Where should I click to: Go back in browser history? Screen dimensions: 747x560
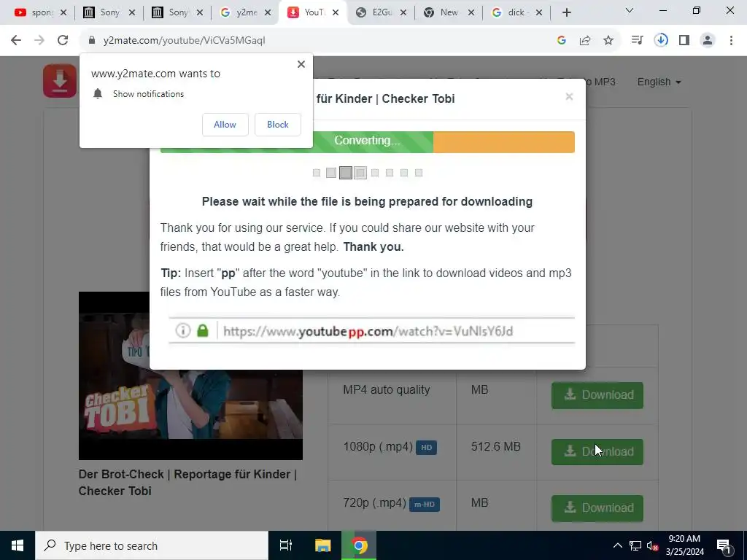pyautogui.click(x=16, y=41)
